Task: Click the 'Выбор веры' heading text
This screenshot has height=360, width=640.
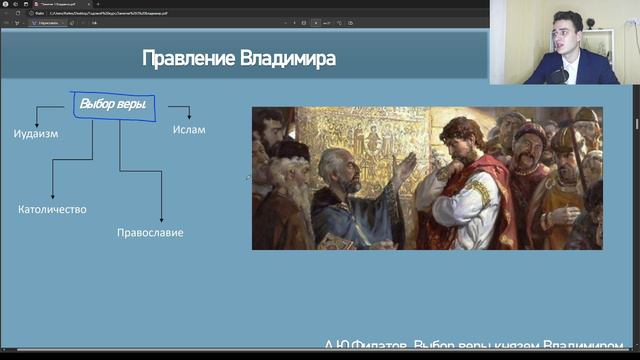Action: point(113,104)
